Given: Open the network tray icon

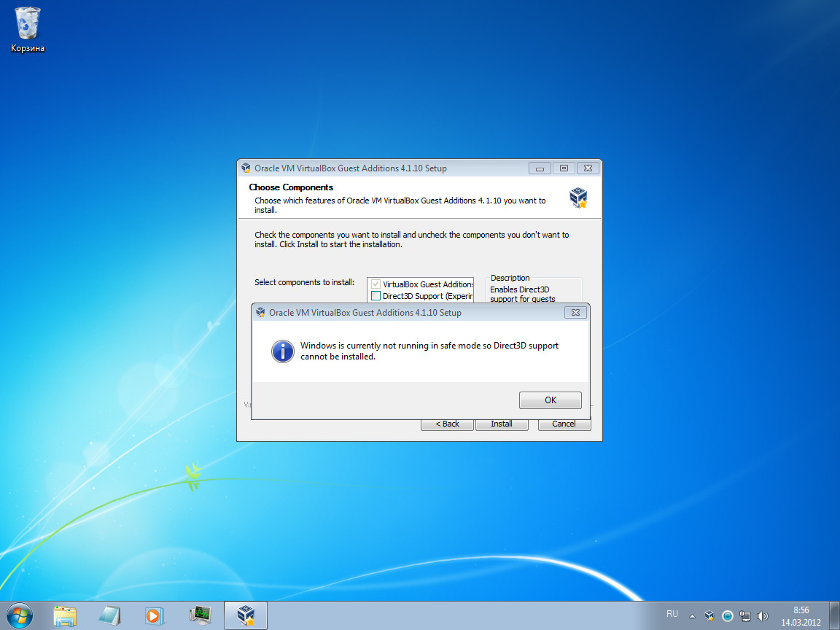Looking at the screenshot, I should click(x=744, y=616).
